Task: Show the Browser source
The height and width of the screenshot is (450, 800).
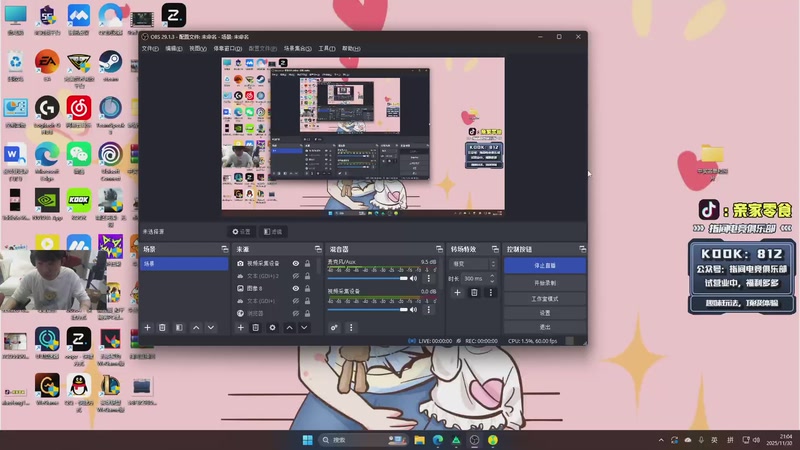Action: tap(295, 313)
